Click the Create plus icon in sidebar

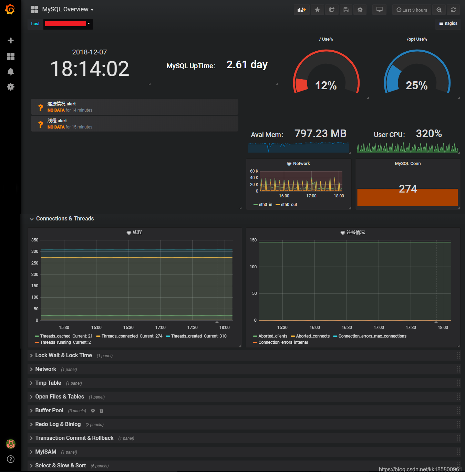(x=11, y=41)
